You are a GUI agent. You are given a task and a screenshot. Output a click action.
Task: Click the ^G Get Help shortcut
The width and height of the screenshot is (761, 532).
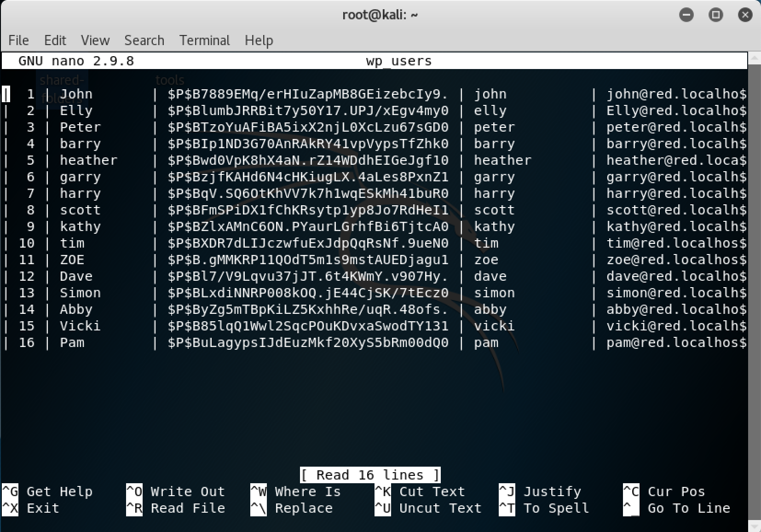pyautogui.click(x=47, y=492)
